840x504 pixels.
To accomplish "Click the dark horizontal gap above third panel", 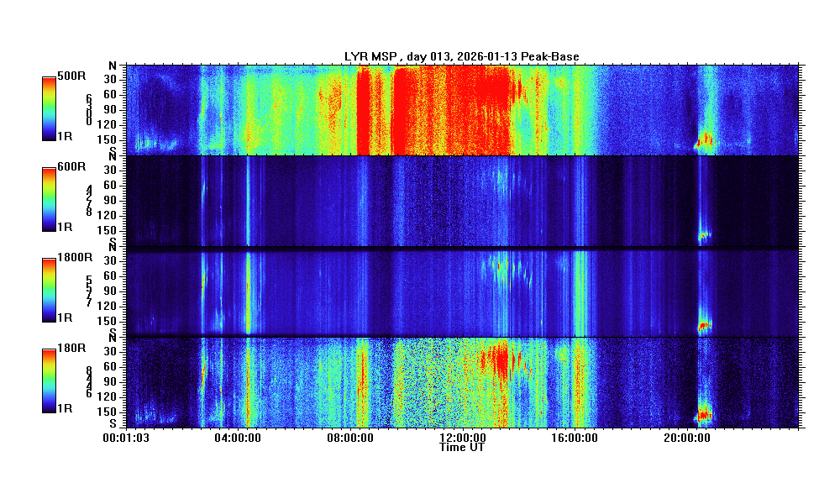I will (461, 249).
